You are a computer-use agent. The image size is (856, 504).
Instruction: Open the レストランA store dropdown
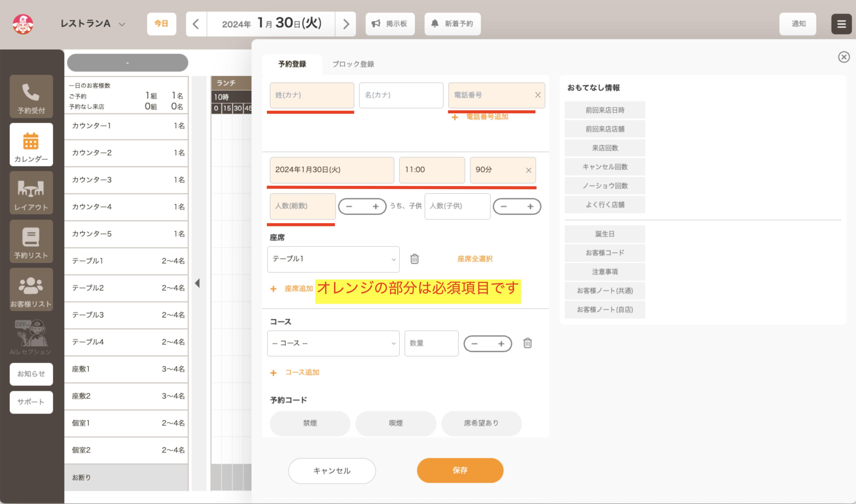click(x=93, y=24)
